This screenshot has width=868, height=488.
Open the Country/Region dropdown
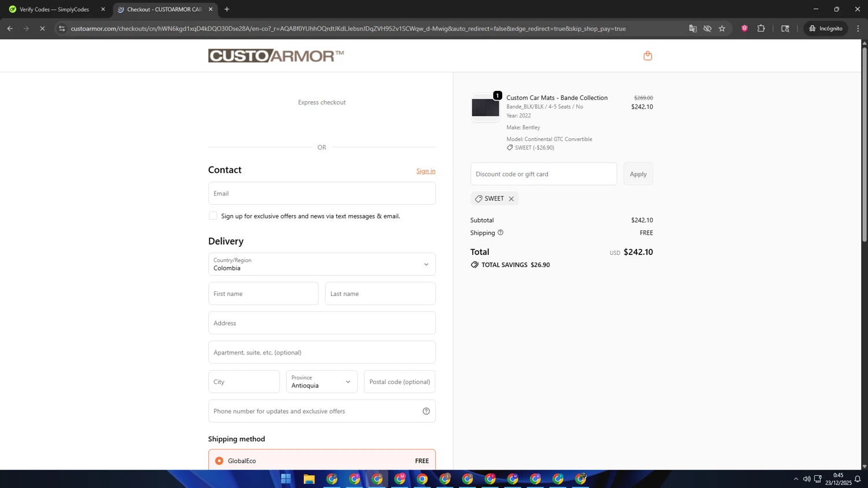tap(322, 264)
